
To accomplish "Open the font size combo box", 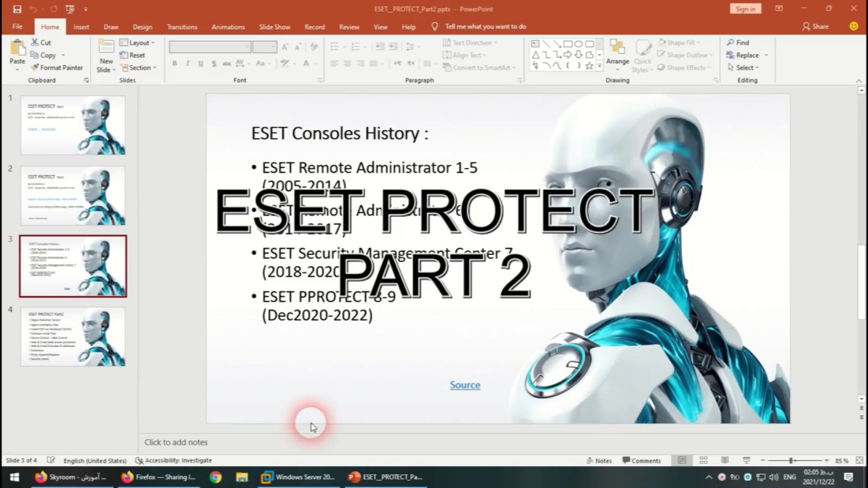I will [x=264, y=47].
